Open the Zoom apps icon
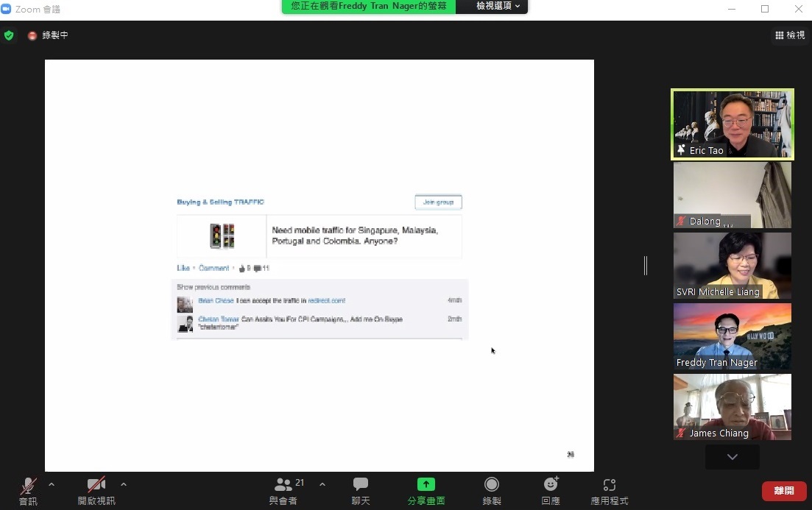This screenshot has width=812, height=510. [609, 486]
